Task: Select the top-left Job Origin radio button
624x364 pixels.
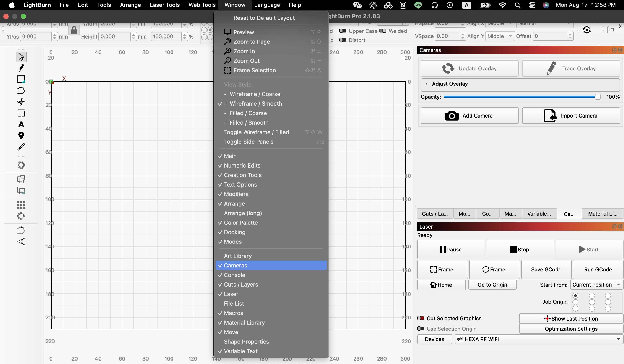Action: click(575, 296)
